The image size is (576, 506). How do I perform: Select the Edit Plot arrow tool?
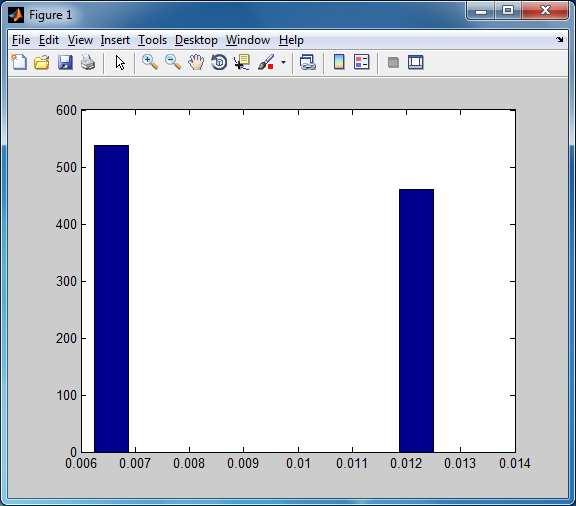point(120,62)
